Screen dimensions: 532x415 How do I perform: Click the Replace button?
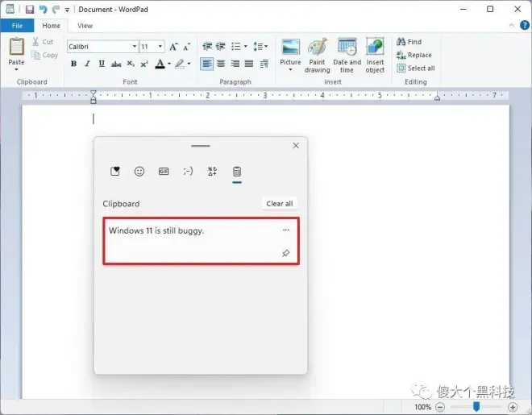tap(414, 55)
